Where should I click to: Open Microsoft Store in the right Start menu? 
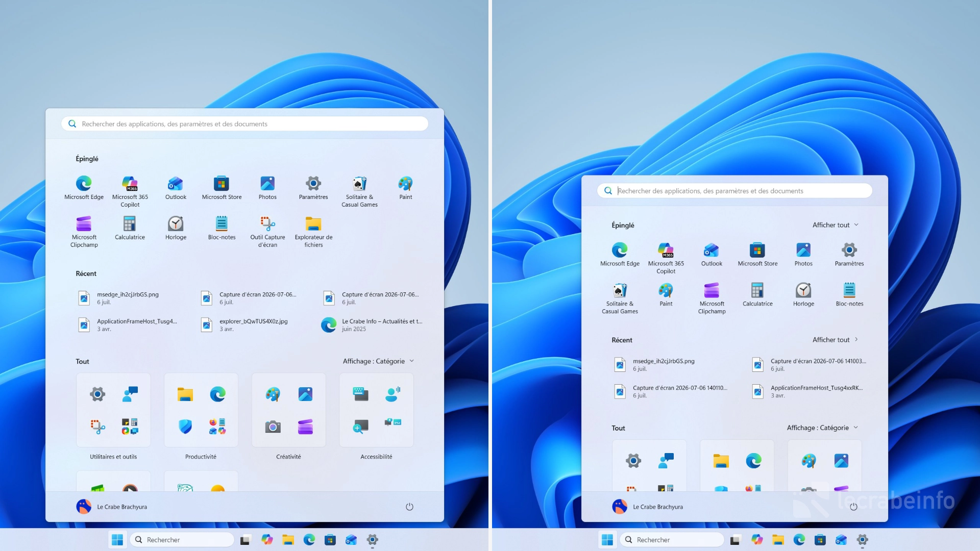(x=757, y=254)
